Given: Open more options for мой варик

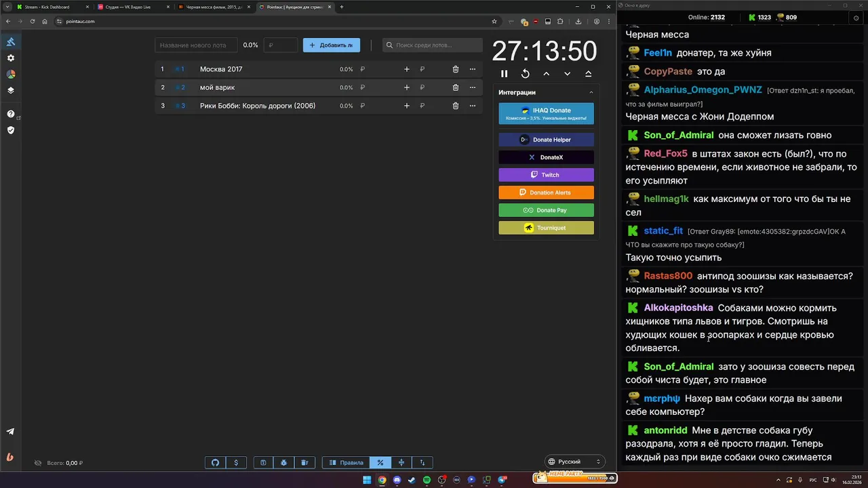Looking at the screenshot, I should click(x=473, y=87).
